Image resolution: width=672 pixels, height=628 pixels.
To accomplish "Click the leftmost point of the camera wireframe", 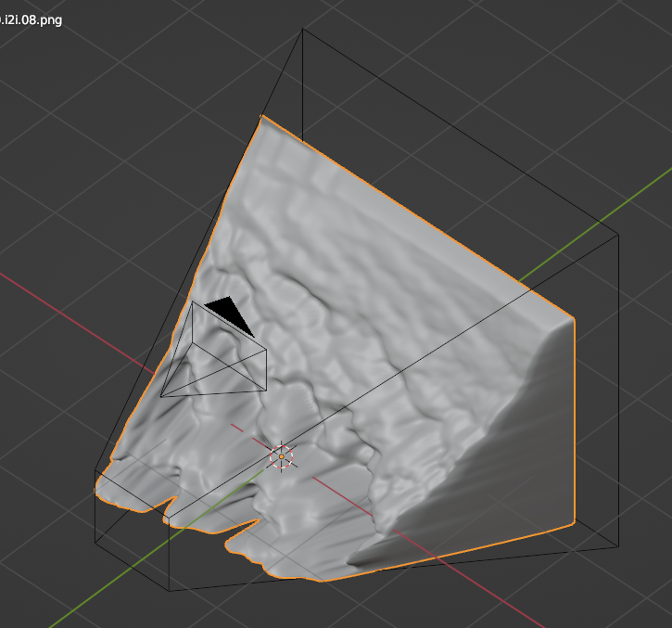I will [x=161, y=396].
